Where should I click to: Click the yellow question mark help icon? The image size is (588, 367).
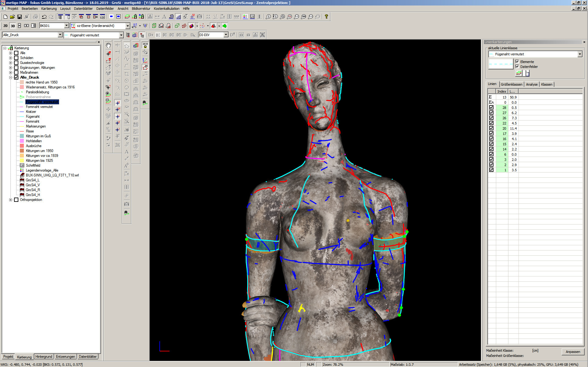tap(326, 17)
